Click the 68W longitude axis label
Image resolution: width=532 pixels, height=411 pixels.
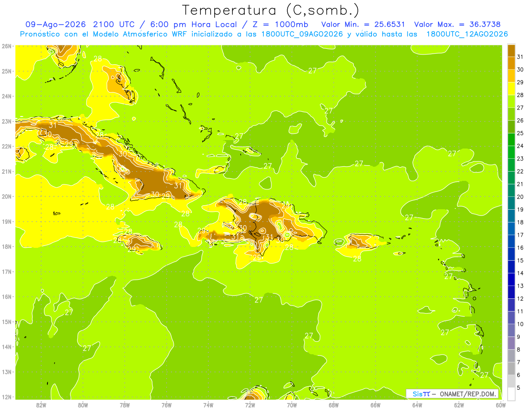(x=334, y=405)
